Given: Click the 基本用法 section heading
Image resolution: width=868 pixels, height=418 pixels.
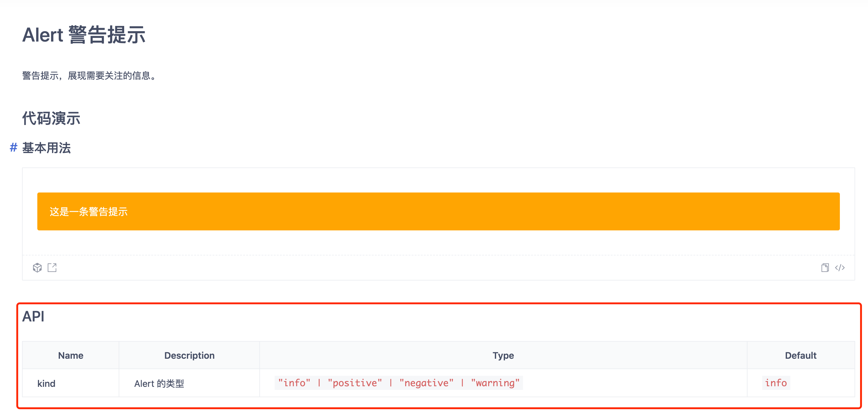Looking at the screenshot, I should (46, 148).
